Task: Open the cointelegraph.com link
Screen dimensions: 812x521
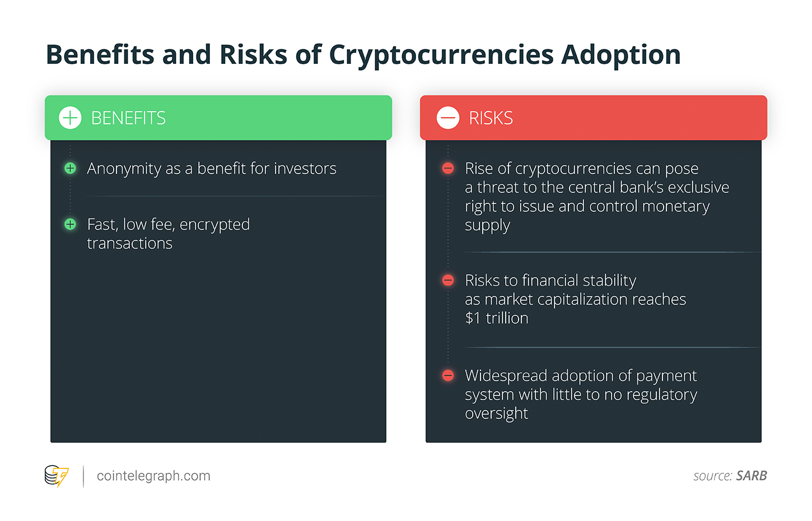Action: [x=153, y=476]
